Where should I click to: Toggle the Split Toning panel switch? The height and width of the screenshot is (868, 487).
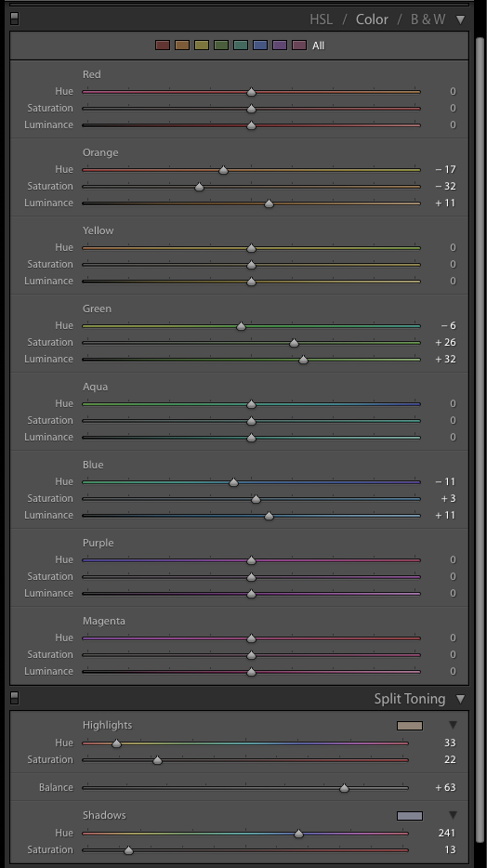[14, 698]
